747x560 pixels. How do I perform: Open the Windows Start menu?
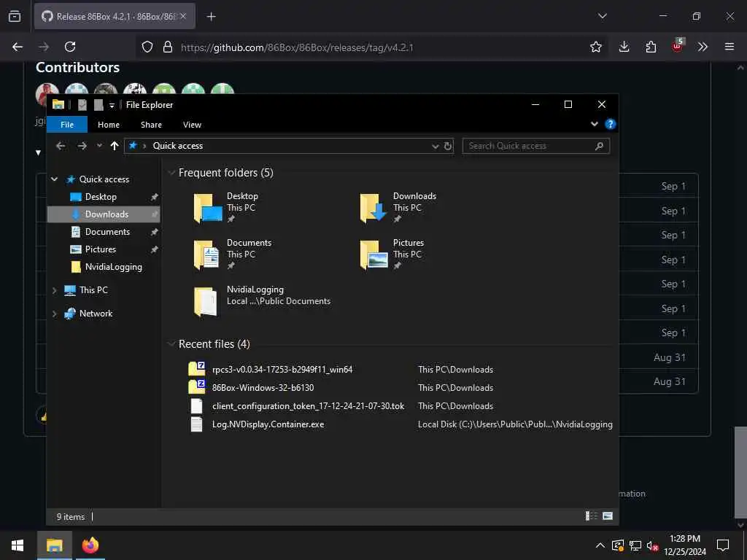18,545
